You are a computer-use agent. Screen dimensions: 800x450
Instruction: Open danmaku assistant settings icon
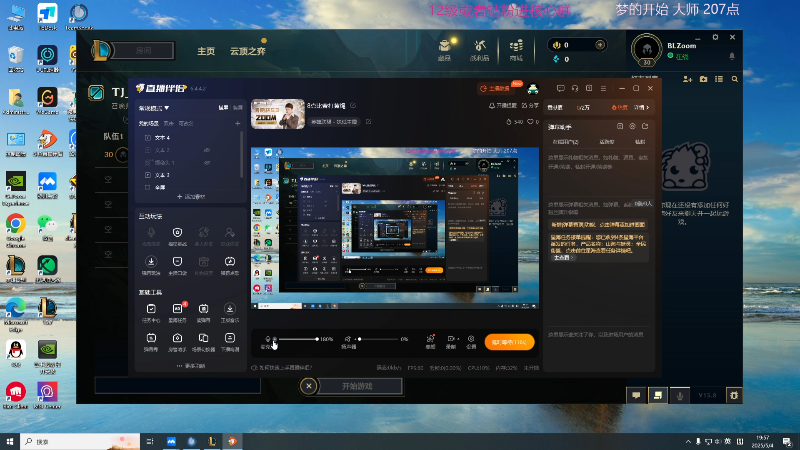(632, 126)
